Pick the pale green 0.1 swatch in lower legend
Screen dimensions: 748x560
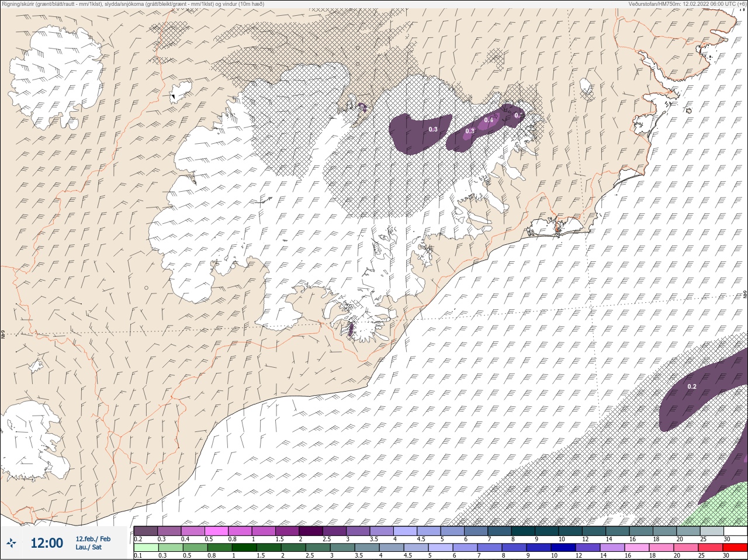(146, 548)
